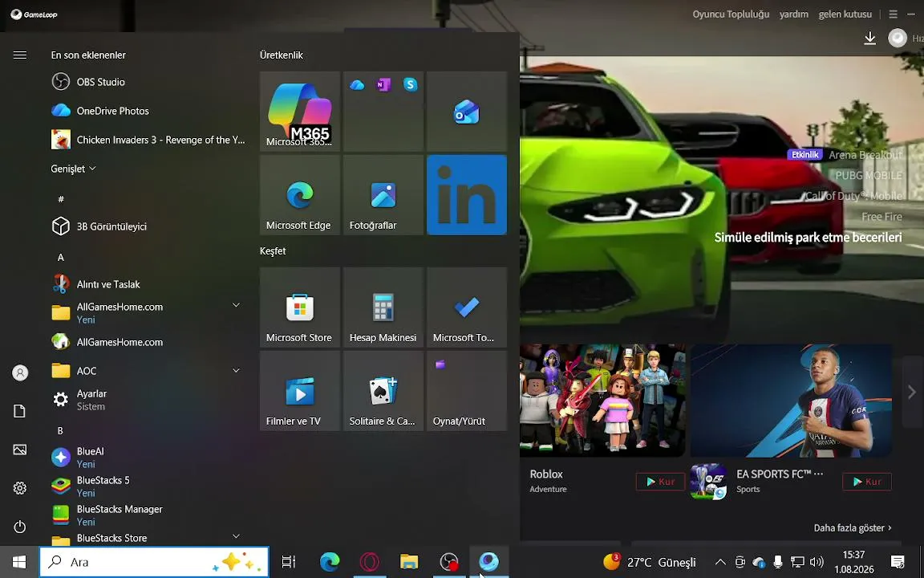The width and height of the screenshot is (924, 578).
Task: Open the Filmler ve TV tile
Action: click(300, 390)
